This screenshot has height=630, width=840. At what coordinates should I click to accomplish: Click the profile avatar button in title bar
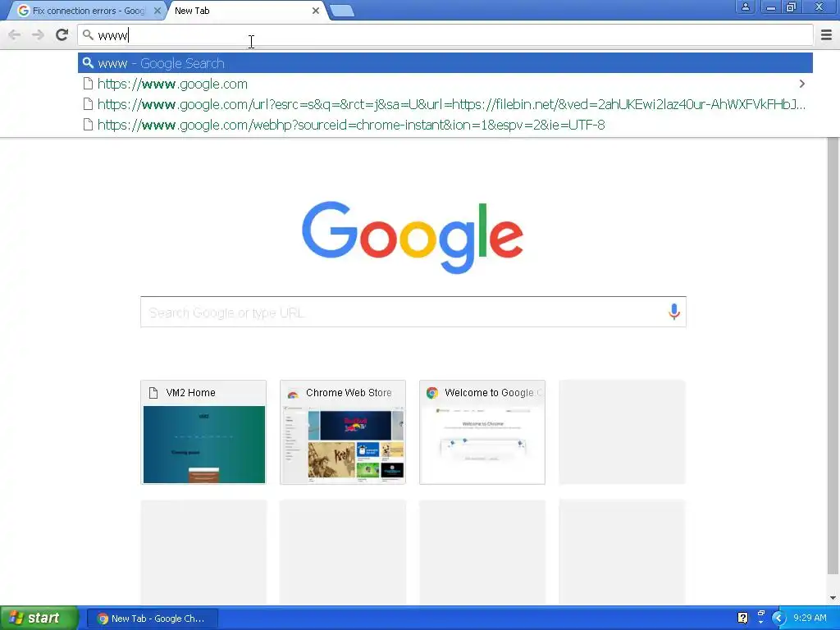(745, 7)
